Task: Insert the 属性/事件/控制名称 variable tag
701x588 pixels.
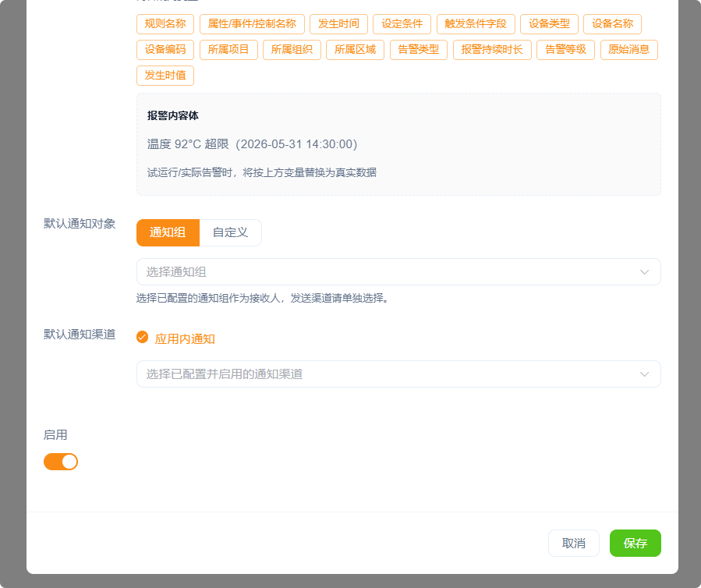Action: coord(252,24)
